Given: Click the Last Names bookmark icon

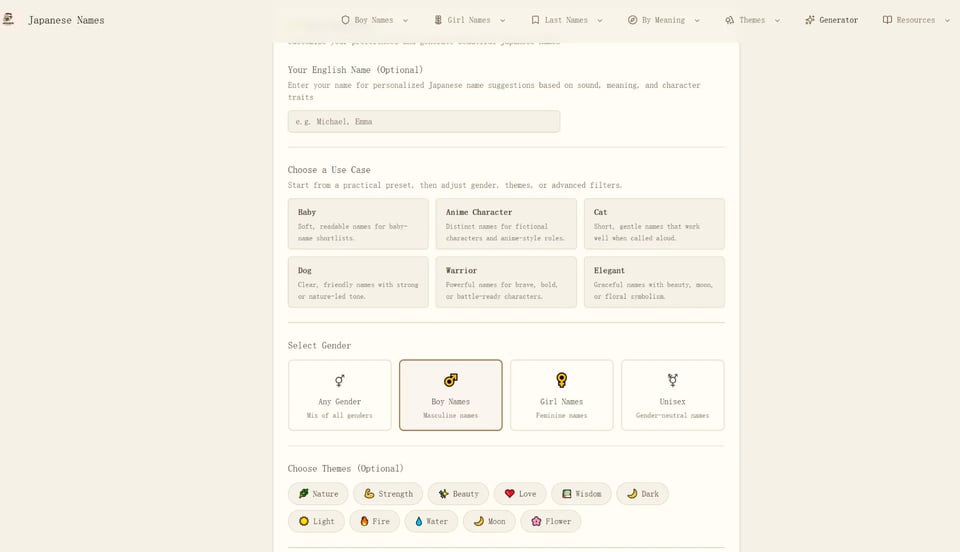Looking at the screenshot, I should pos(535,20).
